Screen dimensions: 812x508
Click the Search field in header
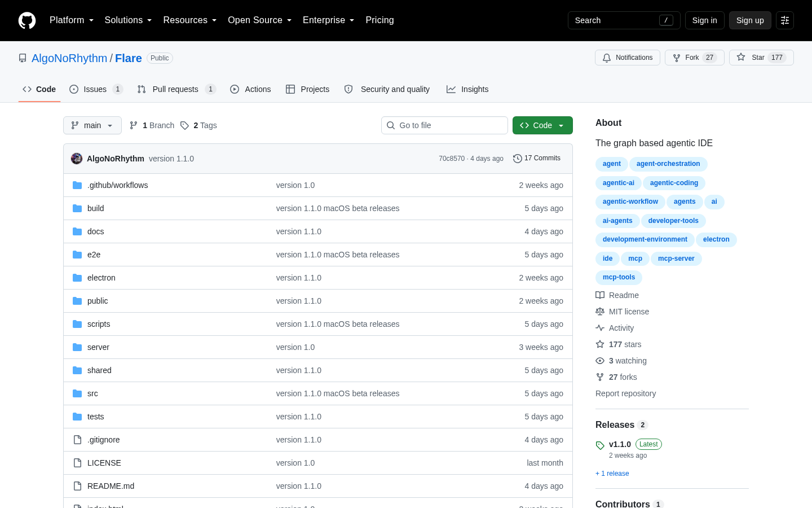click(624, 20)
